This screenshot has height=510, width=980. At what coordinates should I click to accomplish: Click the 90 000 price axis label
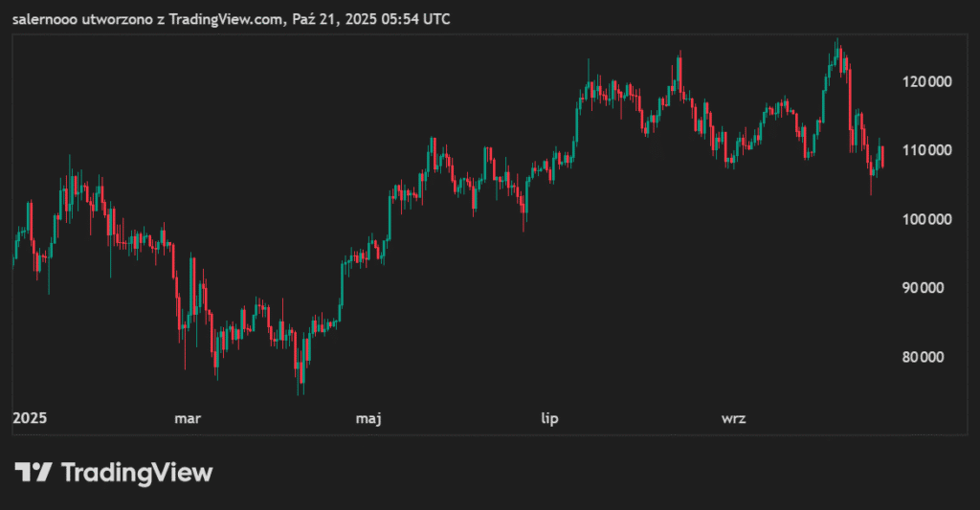click(x=928, y=289)
